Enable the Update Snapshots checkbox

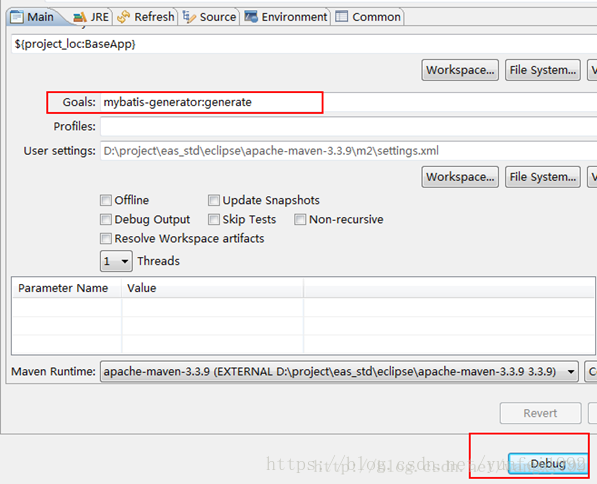click(214, 200)
